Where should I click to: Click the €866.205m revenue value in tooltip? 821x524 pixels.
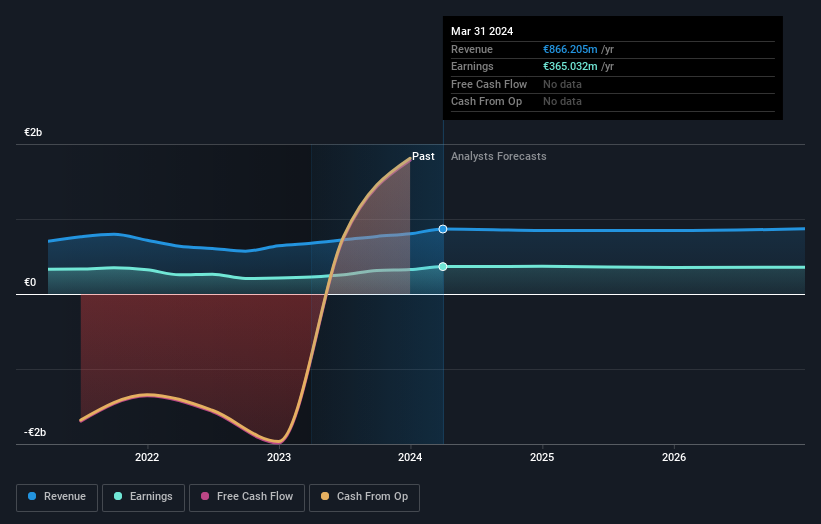point(570,49)
